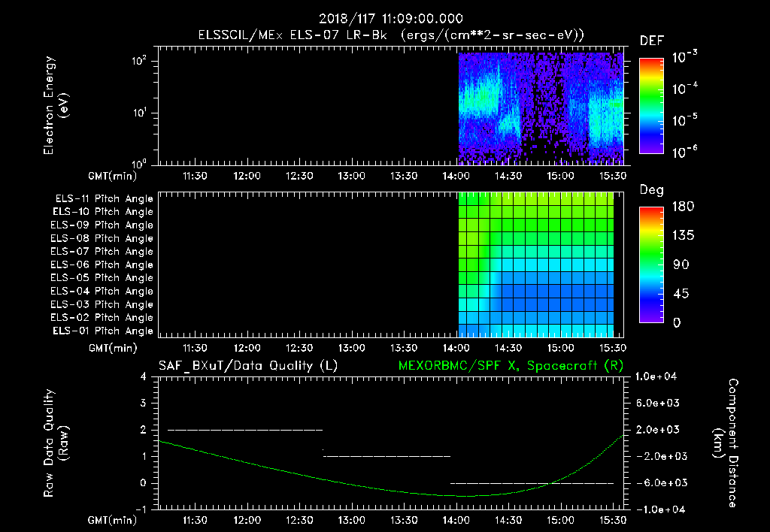Select the ELS-10 Pitch Angle row label
Image resolution: width=770 pixels, height=532 pixels.
(x=103, y=212)
